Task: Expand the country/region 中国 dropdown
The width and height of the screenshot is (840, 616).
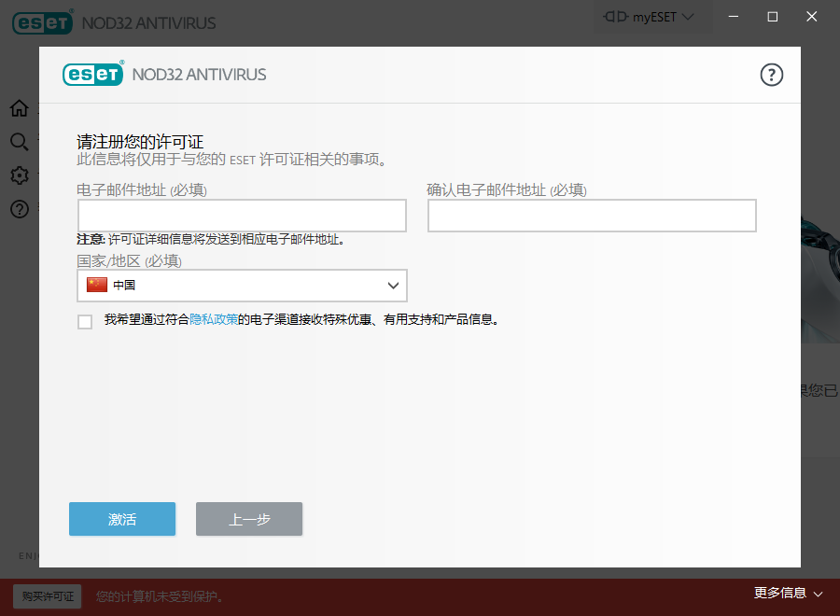Action: tap(242, 286)
